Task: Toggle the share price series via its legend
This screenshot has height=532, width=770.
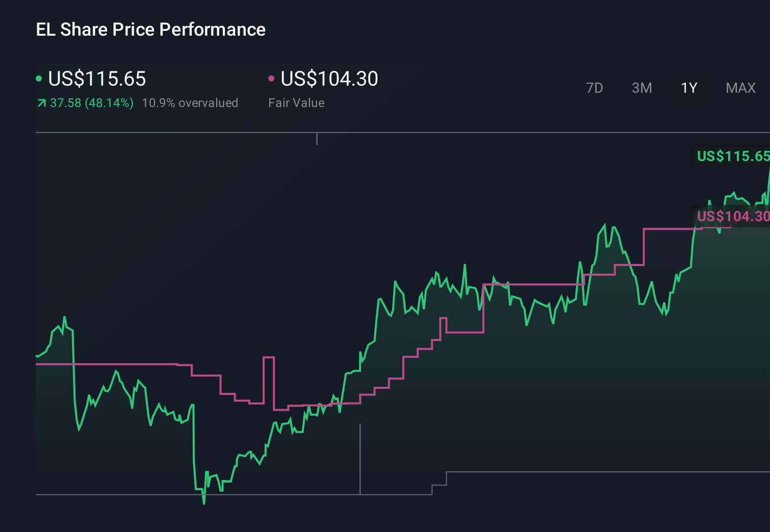Action: click(97, 79)
